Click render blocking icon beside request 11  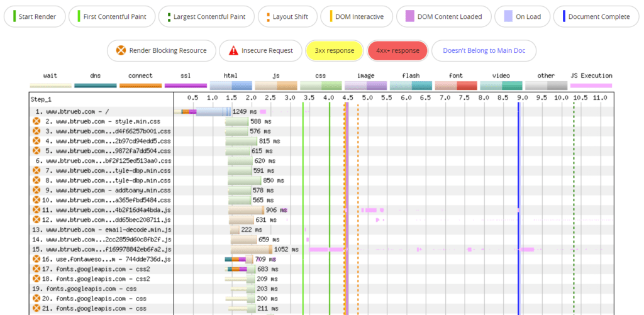(x=36, y=210)
